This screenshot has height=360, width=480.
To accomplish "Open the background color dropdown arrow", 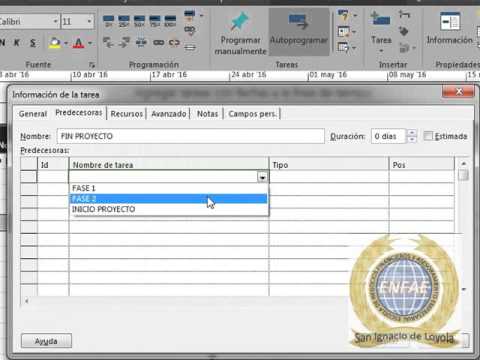I will (66, 43).
